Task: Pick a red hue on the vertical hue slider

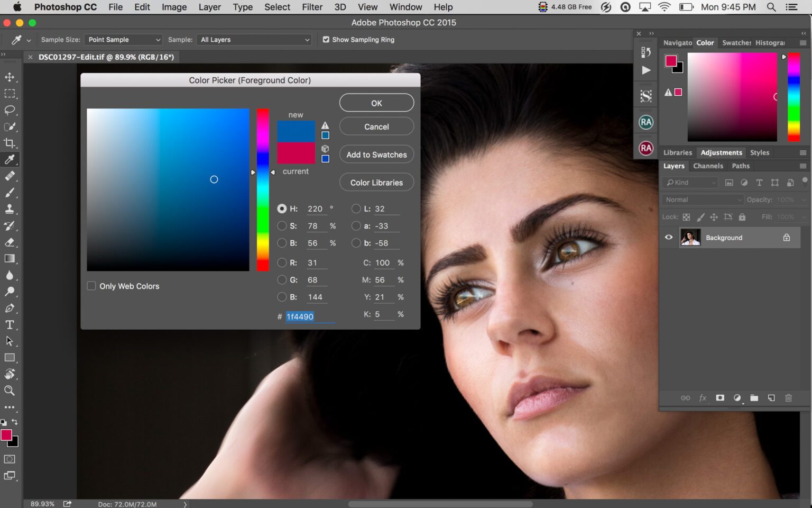Action: [263, 265]
